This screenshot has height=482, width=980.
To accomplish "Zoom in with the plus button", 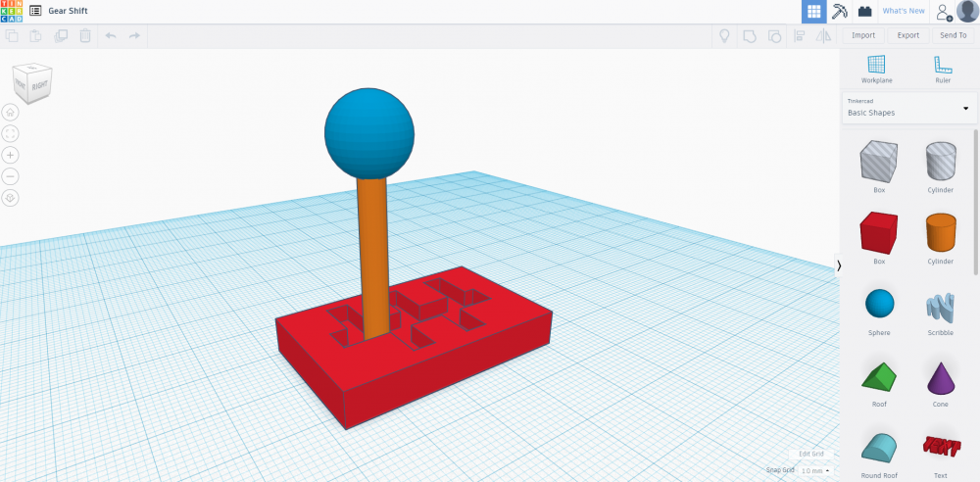I will 11,155.
